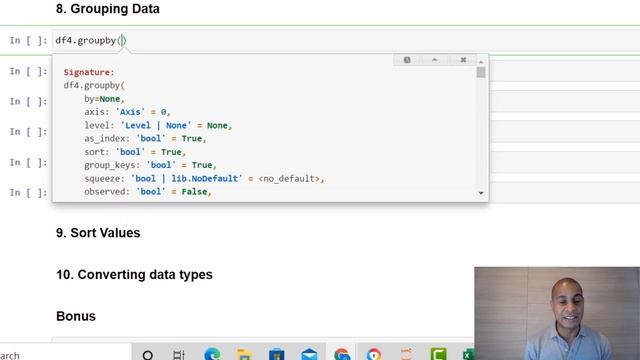Screen dimensions: 640x360
Task: Close the groupby signature tooltip
Action: [x=463, y=60]
